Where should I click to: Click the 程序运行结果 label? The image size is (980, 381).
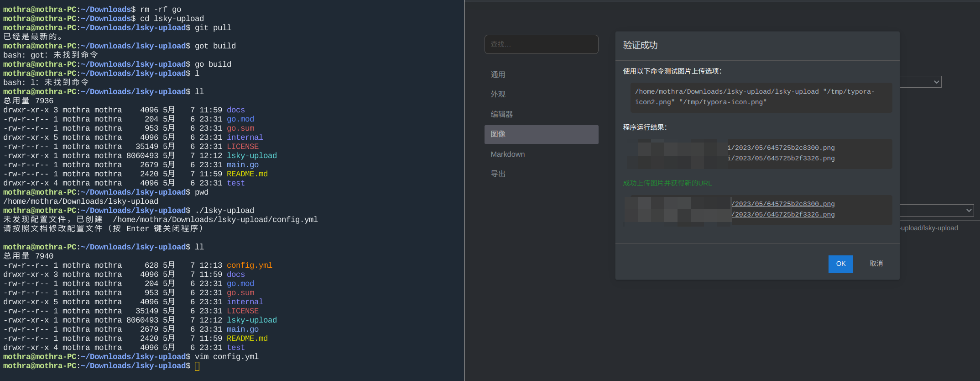[x=645, y=127]
